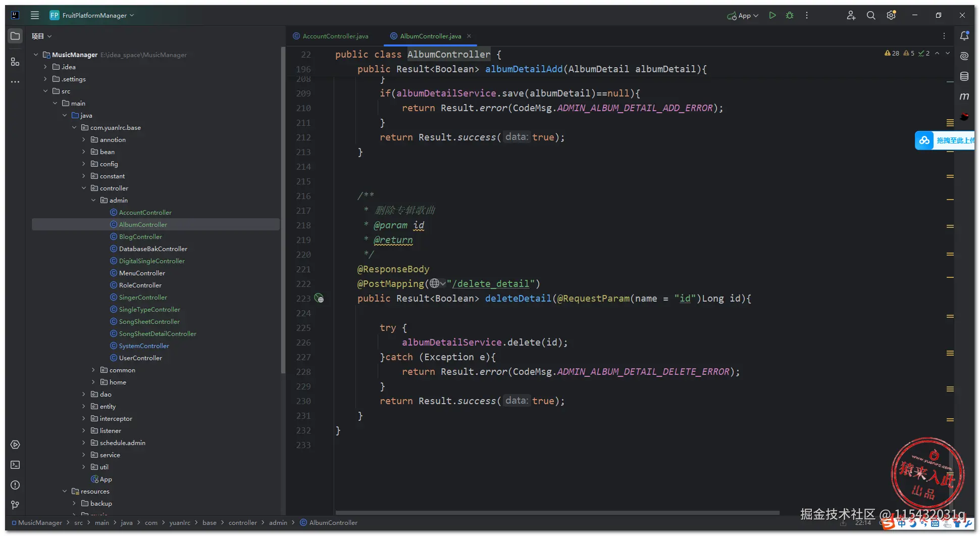Expand the bean package
980x536 pixels.
[x=84, y=152]
